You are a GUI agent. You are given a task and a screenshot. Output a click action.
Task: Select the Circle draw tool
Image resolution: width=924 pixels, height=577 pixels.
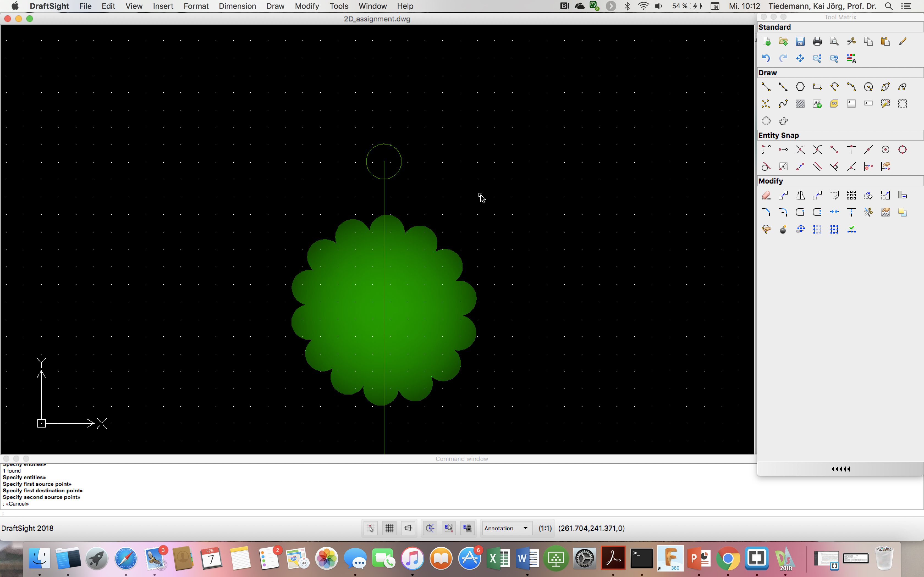pyautogui.click(x=868, y=87)
